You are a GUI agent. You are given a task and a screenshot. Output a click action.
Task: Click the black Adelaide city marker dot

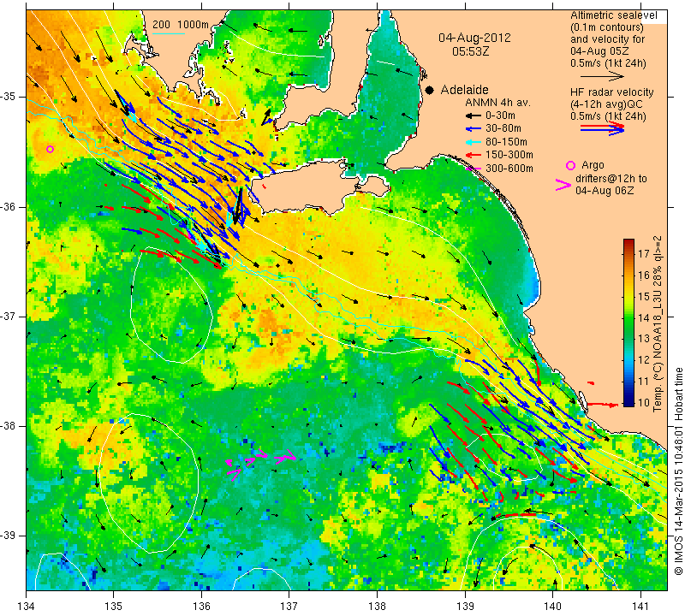(x=430, y=90)
